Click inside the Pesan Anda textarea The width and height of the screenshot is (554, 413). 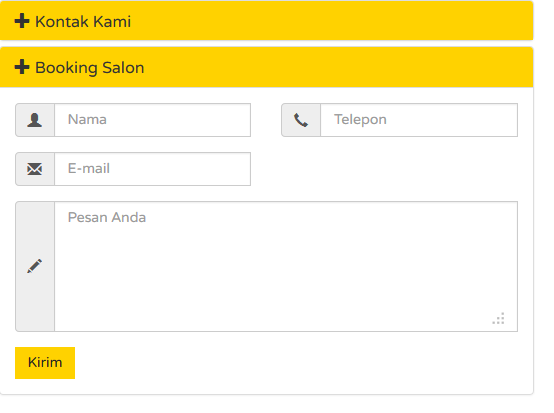coord(286,267)
